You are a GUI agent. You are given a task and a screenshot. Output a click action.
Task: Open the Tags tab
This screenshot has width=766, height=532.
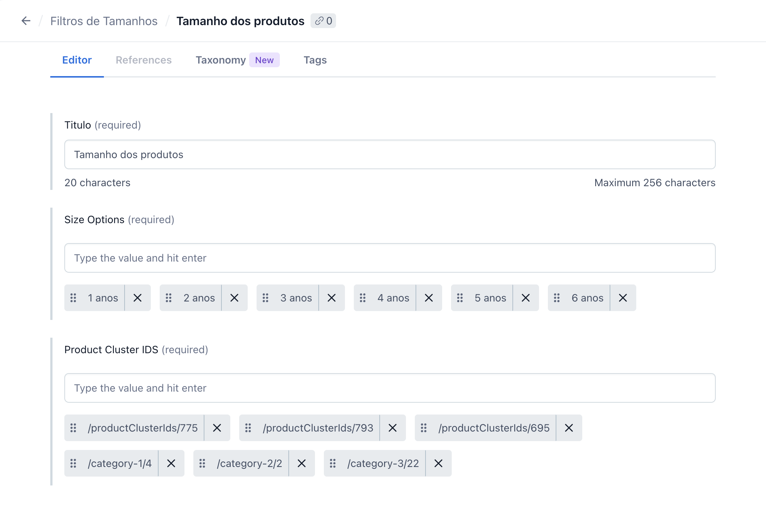click(315, 60)
